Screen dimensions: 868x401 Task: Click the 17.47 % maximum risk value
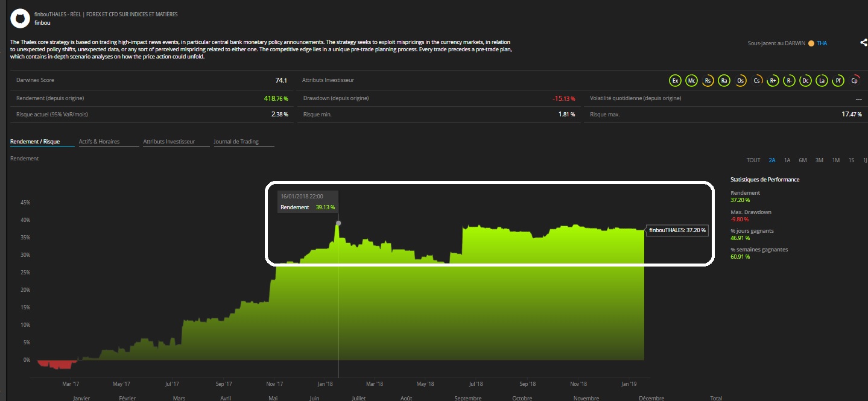tap(852, 114)
